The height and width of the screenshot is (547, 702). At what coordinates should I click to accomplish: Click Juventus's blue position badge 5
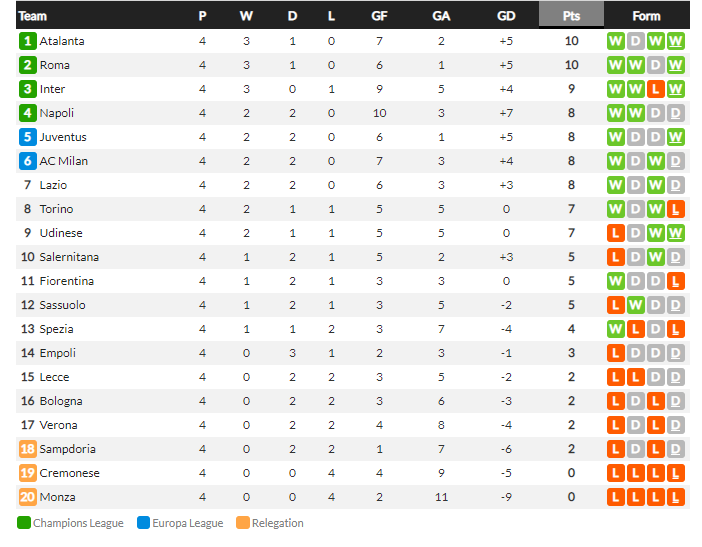[27, 137]
